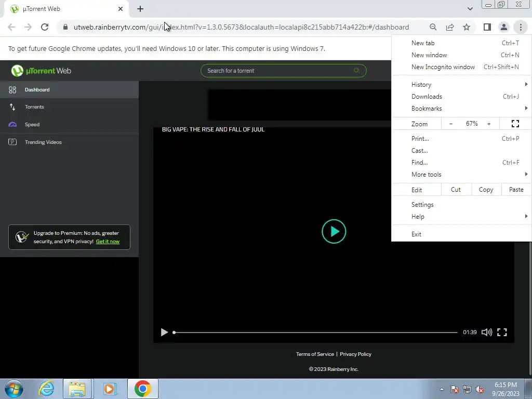Open Internet Explorer from the taskbar
This screenshot has width=532, height=399.
(x=46, y=389)
